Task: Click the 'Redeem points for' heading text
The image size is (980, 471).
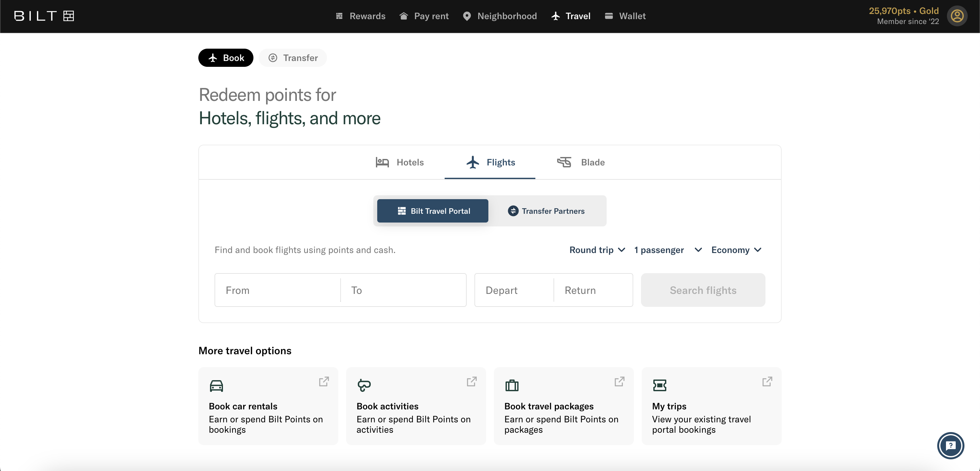Action: tap(267, 95)
